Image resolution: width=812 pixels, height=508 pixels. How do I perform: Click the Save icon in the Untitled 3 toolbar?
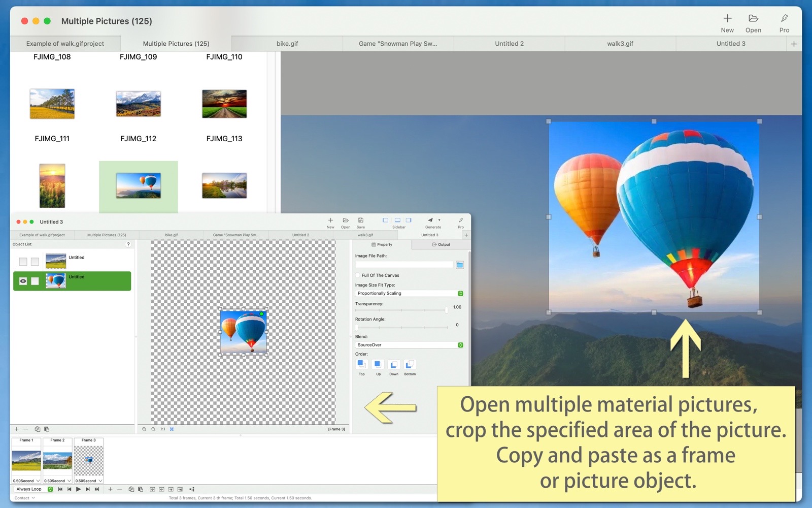[x=361, y=220]
